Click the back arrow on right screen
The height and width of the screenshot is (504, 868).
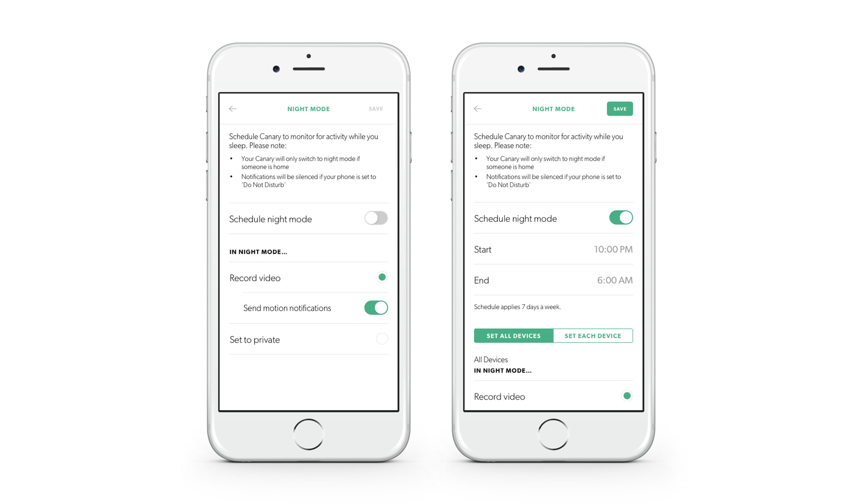478,108
